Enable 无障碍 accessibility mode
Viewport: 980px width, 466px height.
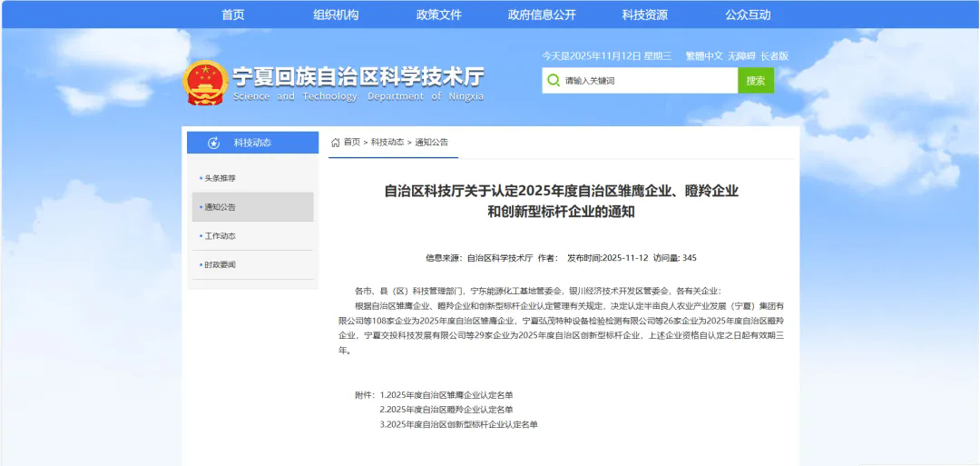click(741, 56)
